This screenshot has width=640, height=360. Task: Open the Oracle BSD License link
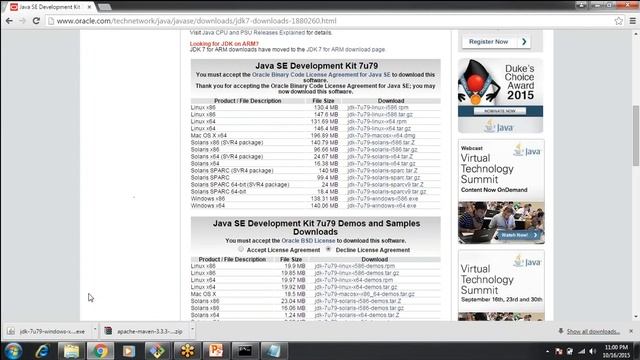(308, 241)
